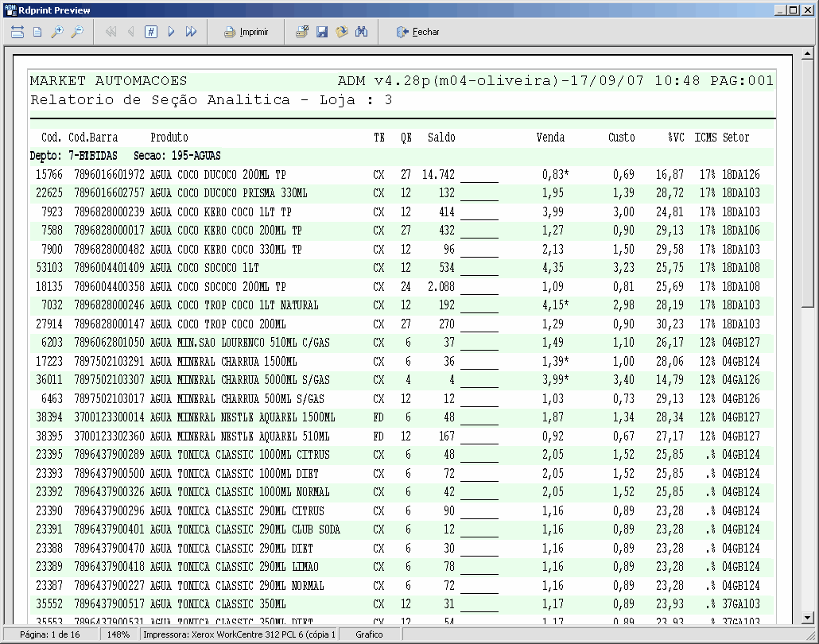Click product 'AGUA COCO DUCOCO PRISMA 330ML'
Image resolution: width=819 pixels, height=644 pixels.
click(229, 193)
